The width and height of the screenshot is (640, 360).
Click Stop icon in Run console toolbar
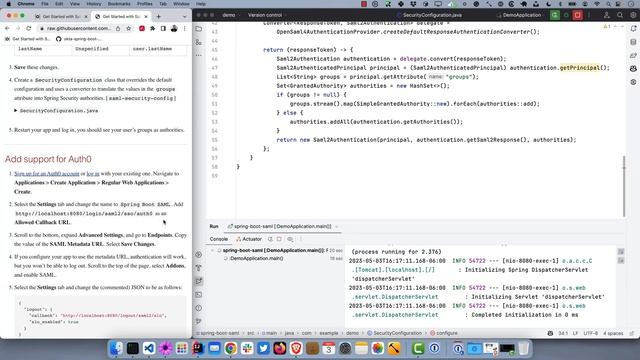(279, 239)
